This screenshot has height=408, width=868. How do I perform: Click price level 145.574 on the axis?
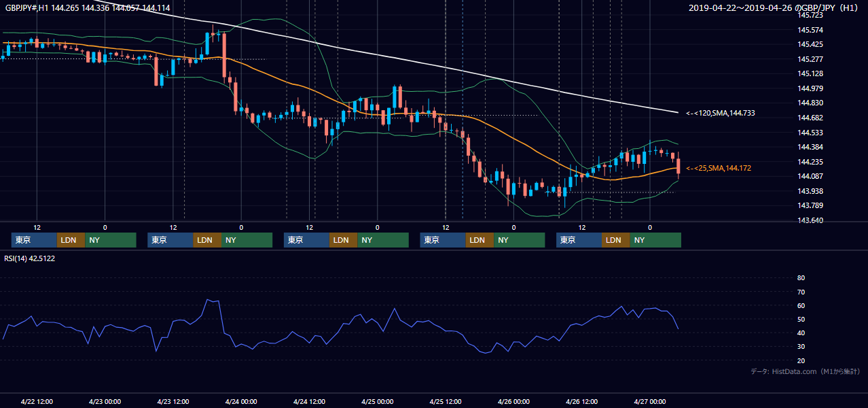811,30
